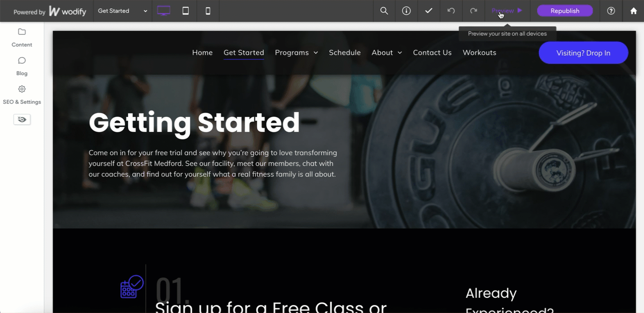Switch to mobile phone view icon
This screenshot has width=644, height=313.
(208, 11)
